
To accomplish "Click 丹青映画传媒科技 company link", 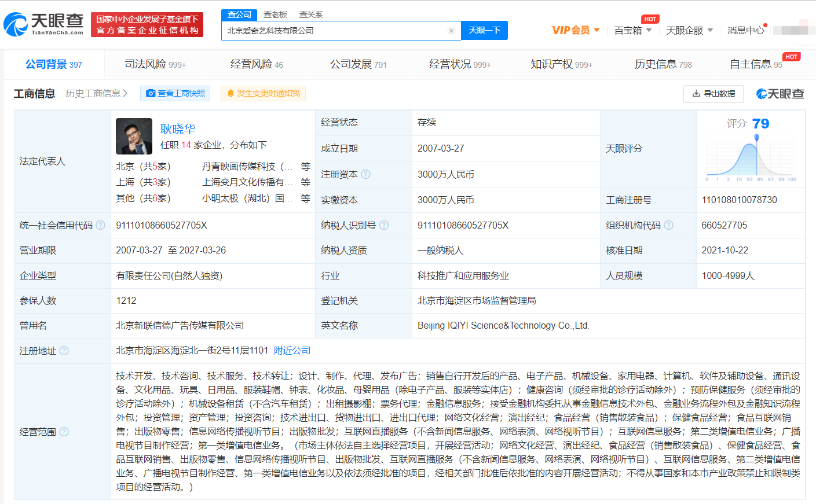I will coord(247,167).
